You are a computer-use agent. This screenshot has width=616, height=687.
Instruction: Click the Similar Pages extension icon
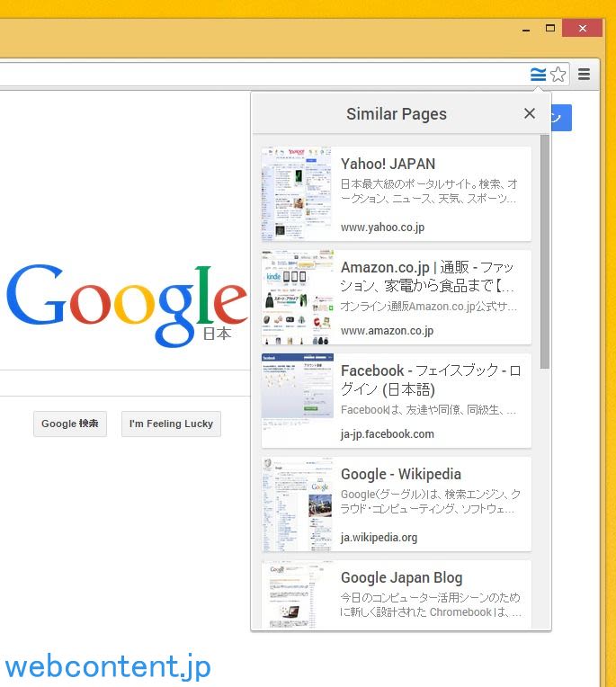click(x=538, y=75)
